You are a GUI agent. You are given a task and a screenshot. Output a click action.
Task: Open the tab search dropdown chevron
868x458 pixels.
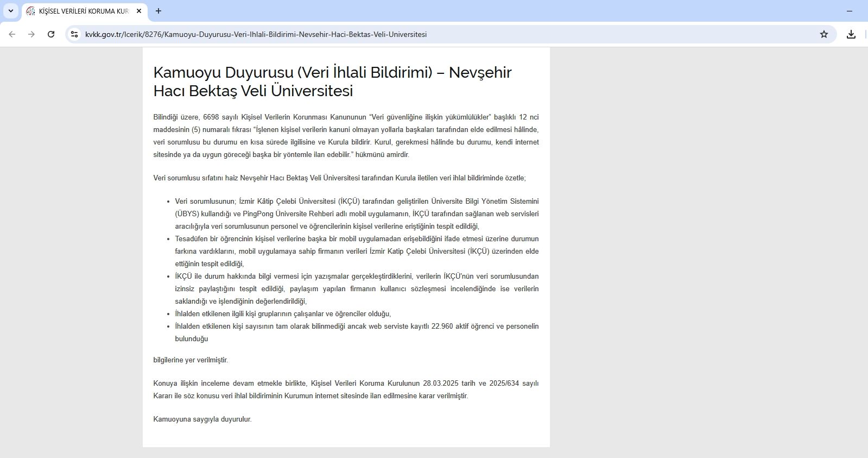click(x=10, y=11)
